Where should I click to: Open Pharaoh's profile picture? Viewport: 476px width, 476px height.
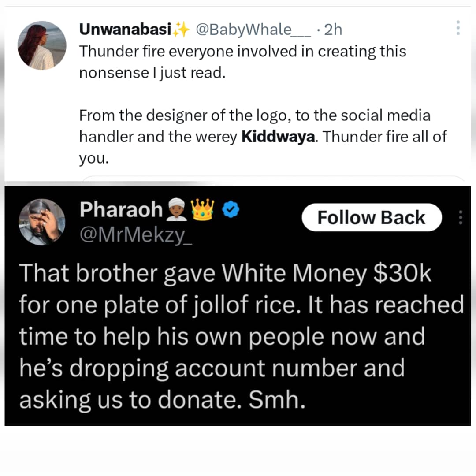click(42, 222)
